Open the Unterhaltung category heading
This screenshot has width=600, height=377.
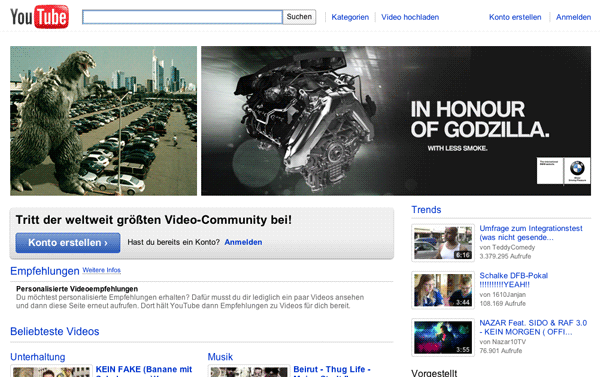point(38,357)
